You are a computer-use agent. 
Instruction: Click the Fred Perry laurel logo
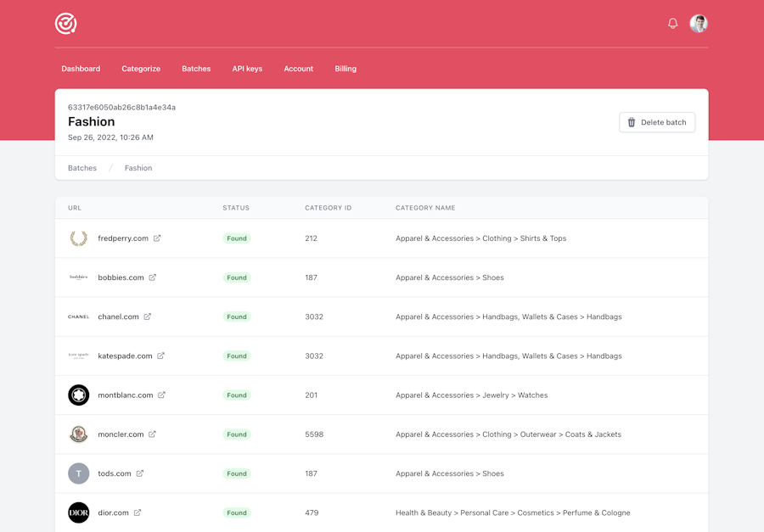pyautogui.click(x=78, y=238)
